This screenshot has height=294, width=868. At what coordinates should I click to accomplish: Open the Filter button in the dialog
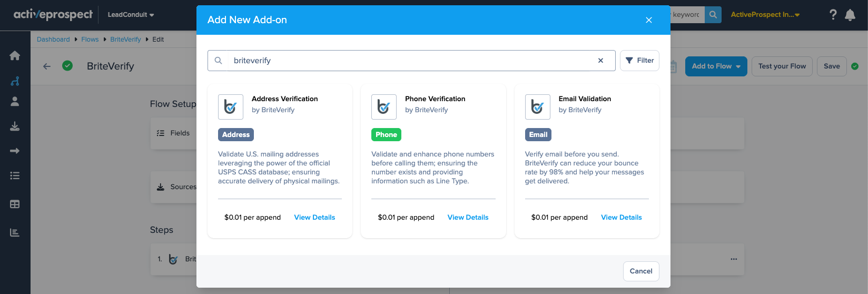click(x=639, y=61)
